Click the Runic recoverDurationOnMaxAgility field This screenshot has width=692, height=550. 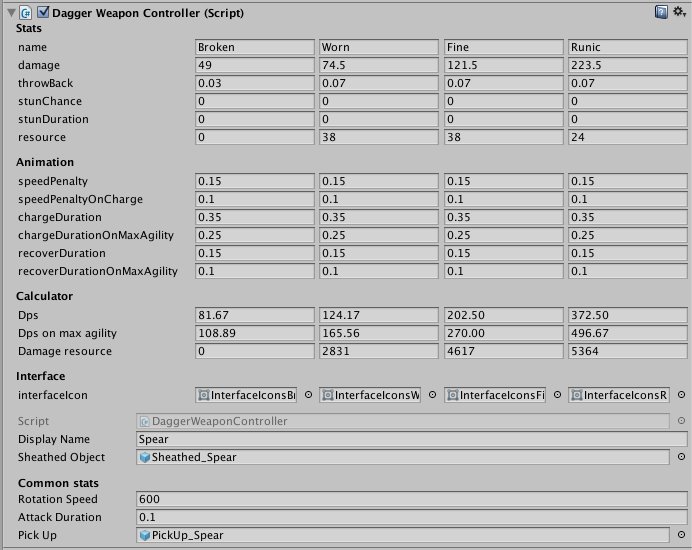(628, 271)
